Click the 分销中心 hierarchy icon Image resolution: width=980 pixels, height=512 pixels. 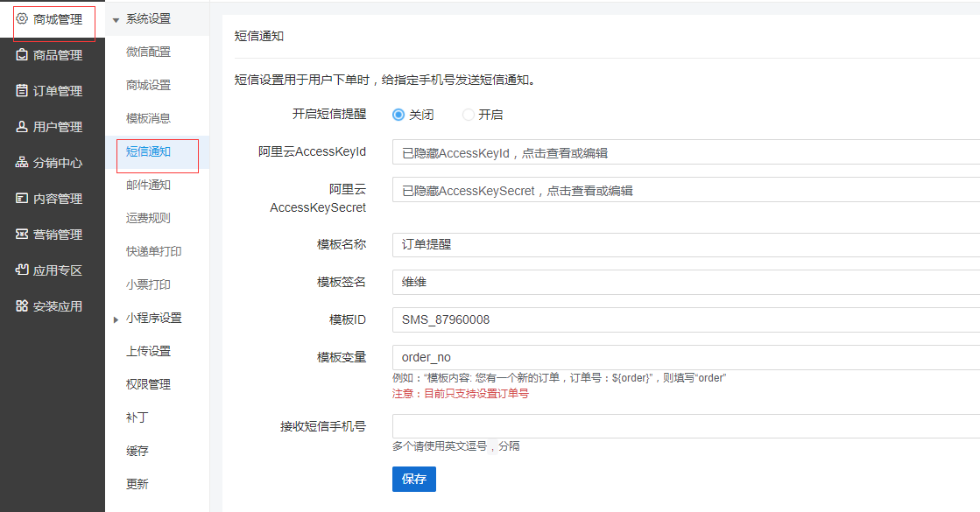click(23, 163)
